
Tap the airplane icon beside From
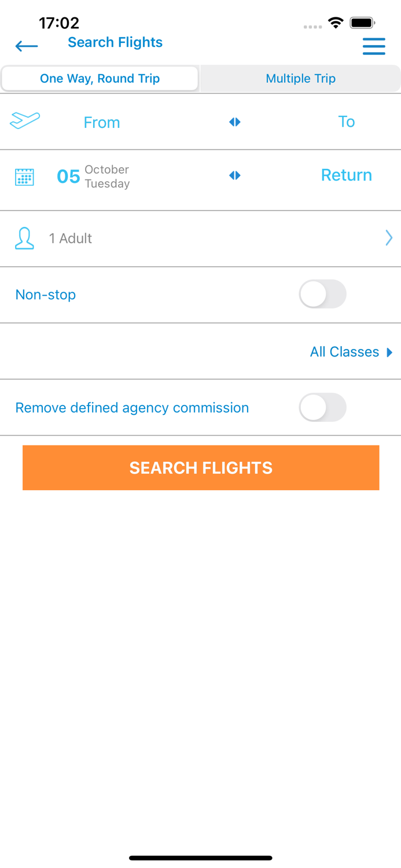25,120
